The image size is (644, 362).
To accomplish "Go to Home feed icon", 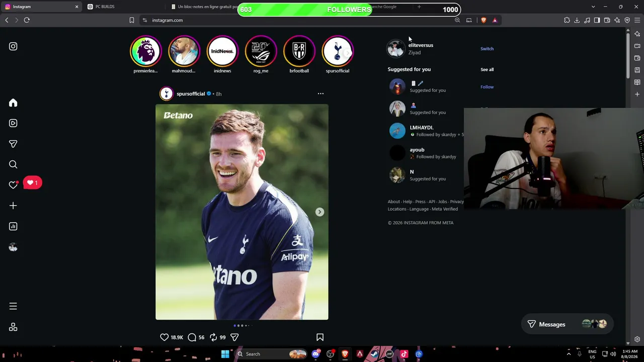I will coord(13,103).
